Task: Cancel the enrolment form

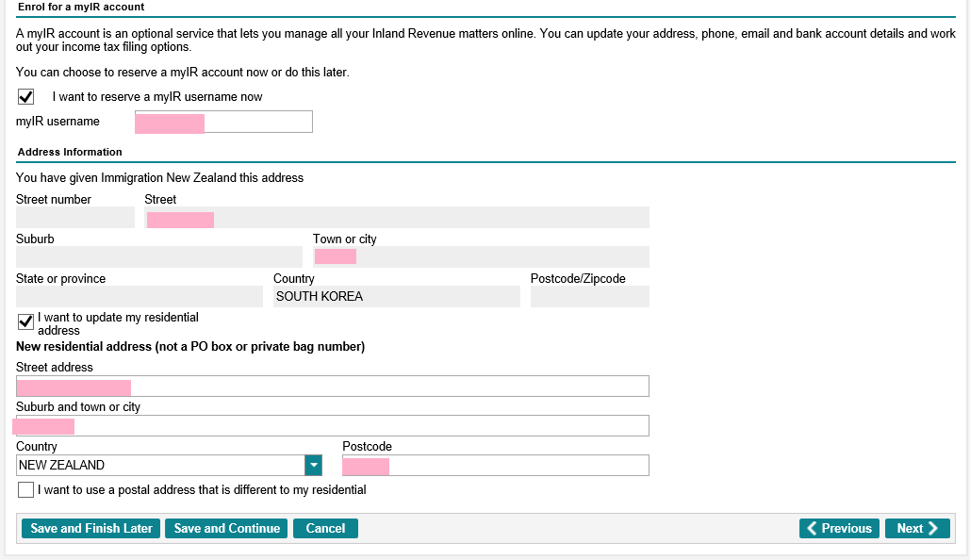Action: point(325,528)
